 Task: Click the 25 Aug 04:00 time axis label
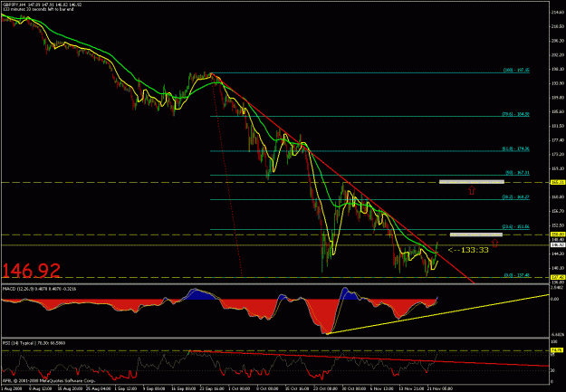98,388
